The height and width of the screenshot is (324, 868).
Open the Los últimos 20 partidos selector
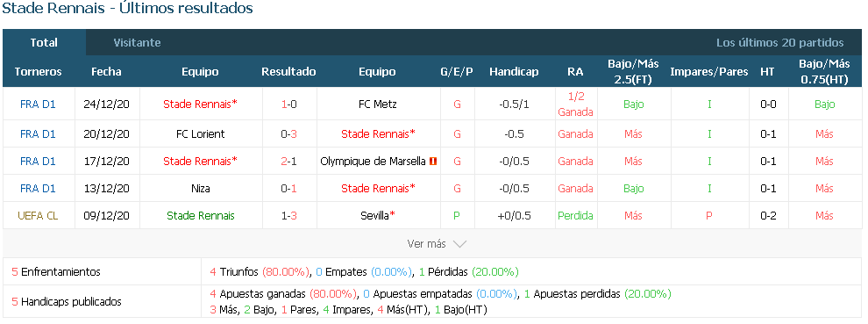pyautogui.click(x=780, y=43)
